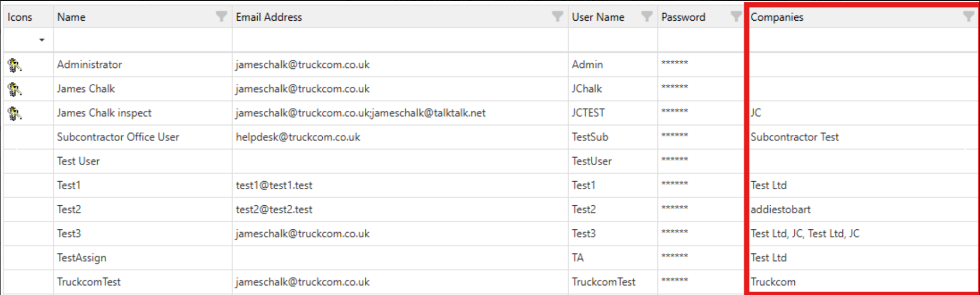
Task: Open the Email Address column filter icon
Action: (557, 17)
